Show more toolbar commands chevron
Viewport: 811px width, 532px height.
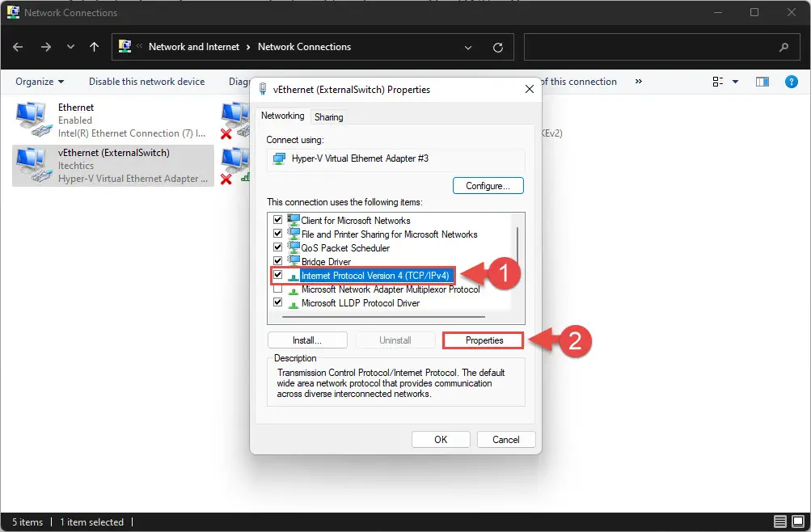coord(639,81)
